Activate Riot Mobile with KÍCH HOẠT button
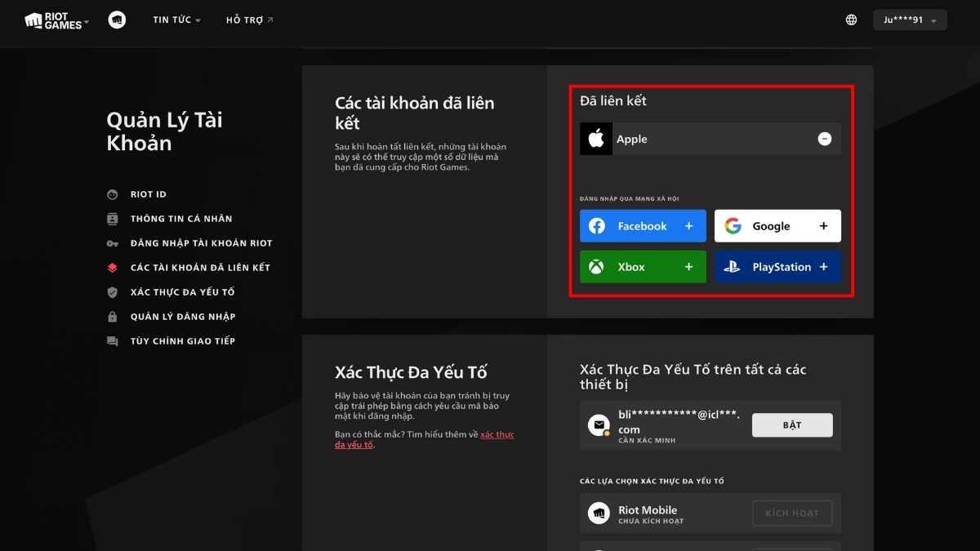Image resolution: width=980 pixels, height=551 pixels. (x=791, y=513)
